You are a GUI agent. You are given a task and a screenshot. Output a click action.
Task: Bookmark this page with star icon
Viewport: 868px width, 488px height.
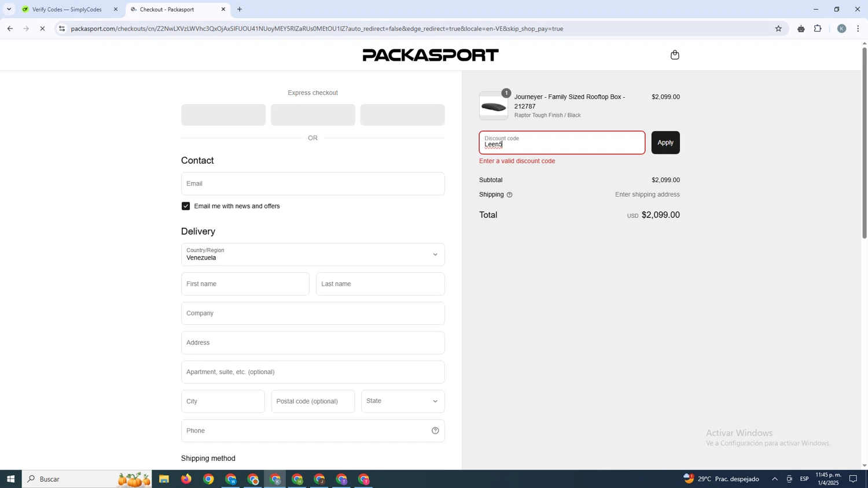tap(778, 28)
